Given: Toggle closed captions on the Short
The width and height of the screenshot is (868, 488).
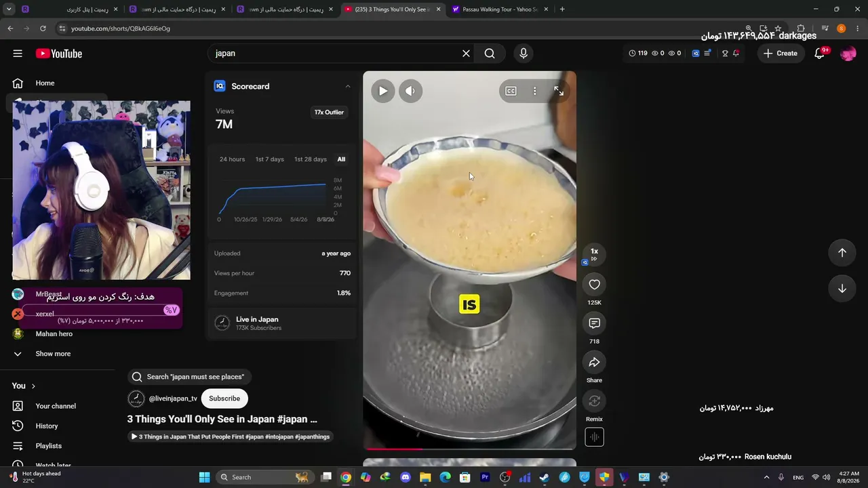Looking at the screenshot, I should (511, 91).
